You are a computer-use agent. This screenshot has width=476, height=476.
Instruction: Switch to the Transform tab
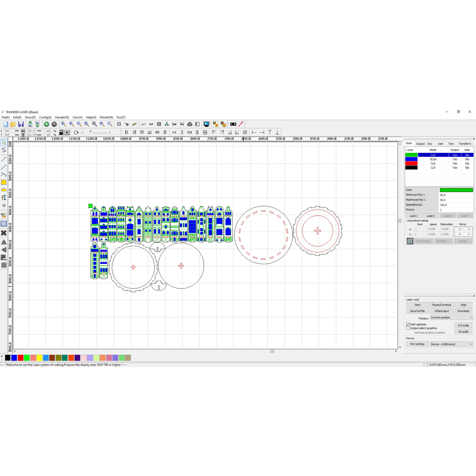coord(465,144)
